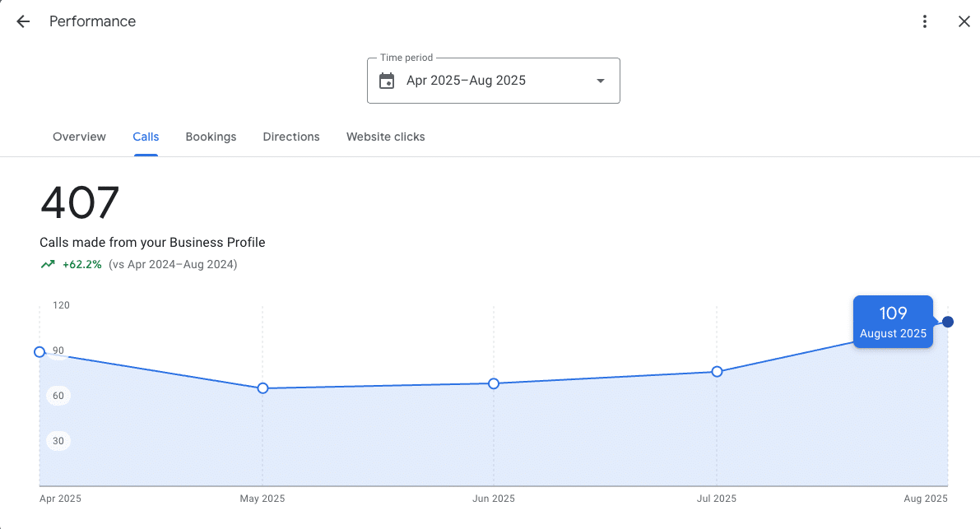Click the 109 August 2025 tooltip

pyautogui.click(x=893, y=322)
